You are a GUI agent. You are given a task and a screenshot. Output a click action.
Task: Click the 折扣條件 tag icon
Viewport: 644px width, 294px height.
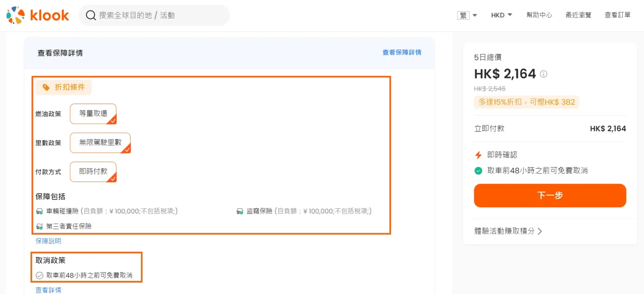point(46,87)
